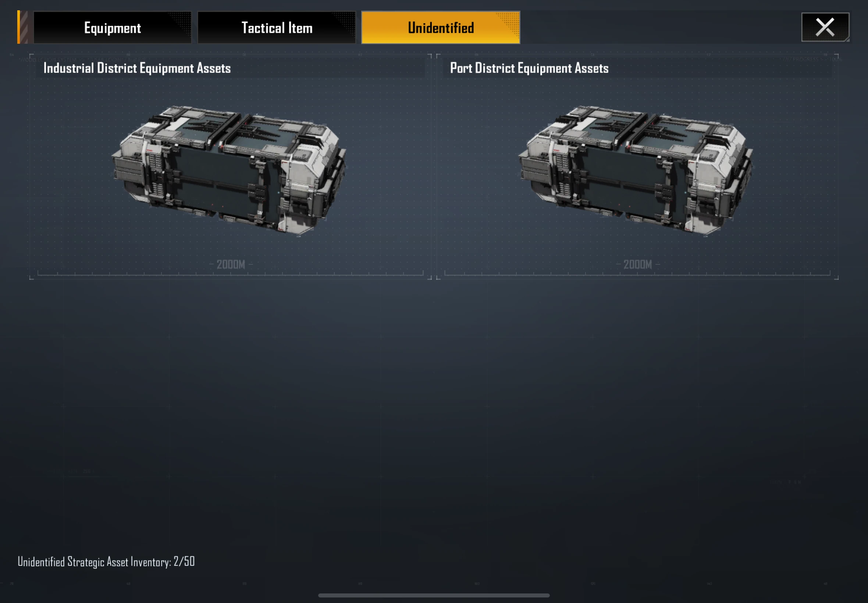This screenshot has height=603, width=868.
Task: Click the scale ruler under Industrial crate
Action: pos(231,273)
